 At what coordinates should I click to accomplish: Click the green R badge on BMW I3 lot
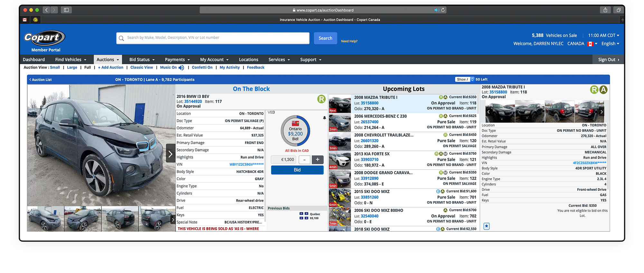pyautogui.click(x=321, y=99)
